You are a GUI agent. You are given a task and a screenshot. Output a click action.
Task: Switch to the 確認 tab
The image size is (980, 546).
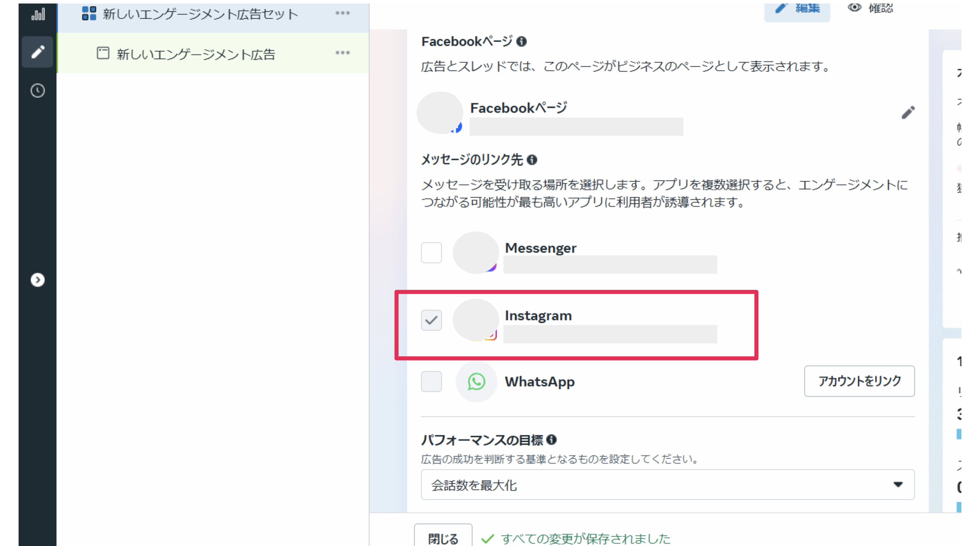(870, 8)
